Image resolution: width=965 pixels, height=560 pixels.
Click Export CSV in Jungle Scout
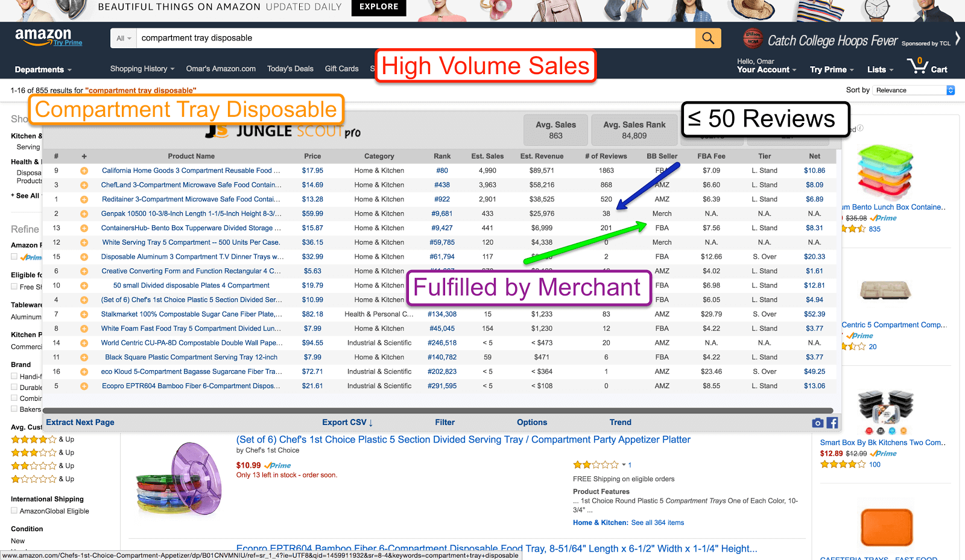[x=347, y=423]
